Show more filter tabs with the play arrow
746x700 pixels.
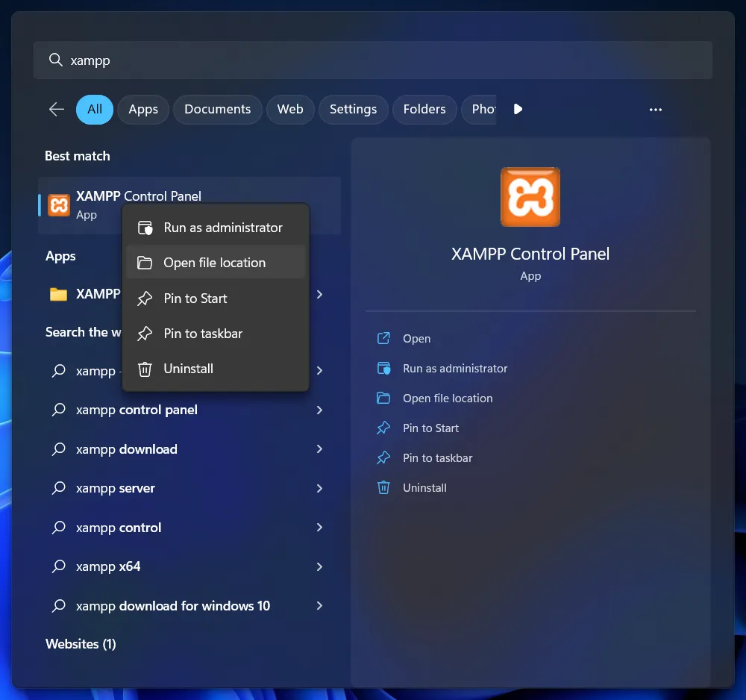click(x=518, y=110)
